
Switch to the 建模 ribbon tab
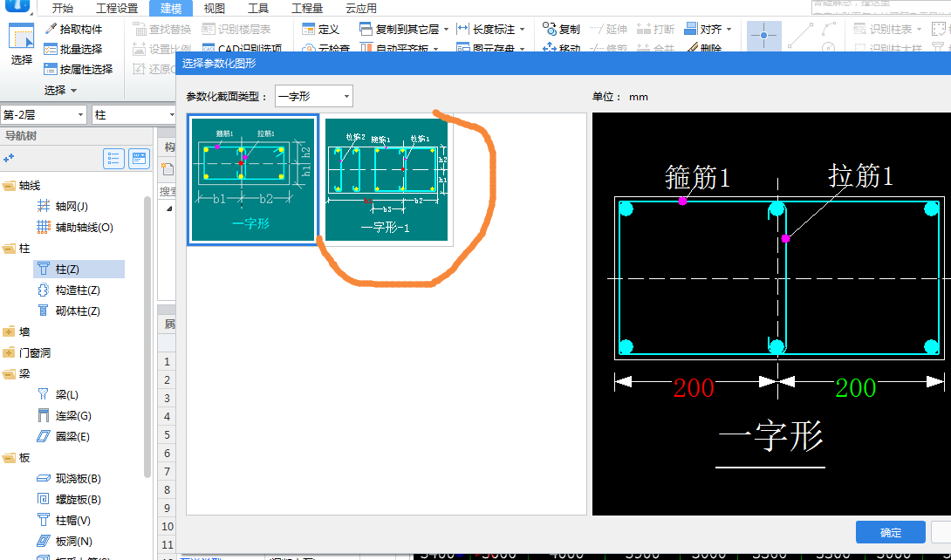(x=171, y=9)
